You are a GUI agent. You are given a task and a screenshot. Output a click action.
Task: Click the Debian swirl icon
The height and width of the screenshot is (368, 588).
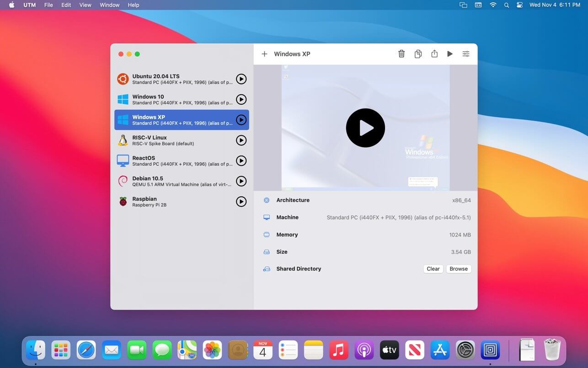coord(123,181)
